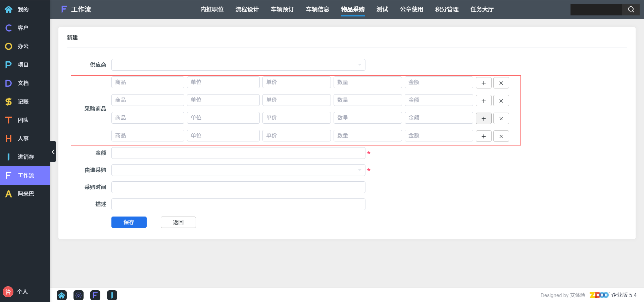Focus the 单价 field in second product row
Image resolution: width=644 pixels, height=302 pixels.
coord(297,100)
